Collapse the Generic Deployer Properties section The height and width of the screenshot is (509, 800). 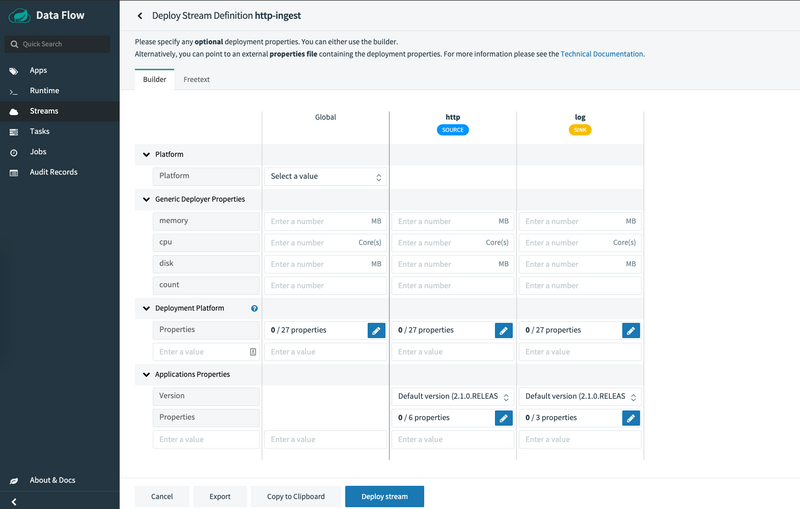click(x=146, y=199)
